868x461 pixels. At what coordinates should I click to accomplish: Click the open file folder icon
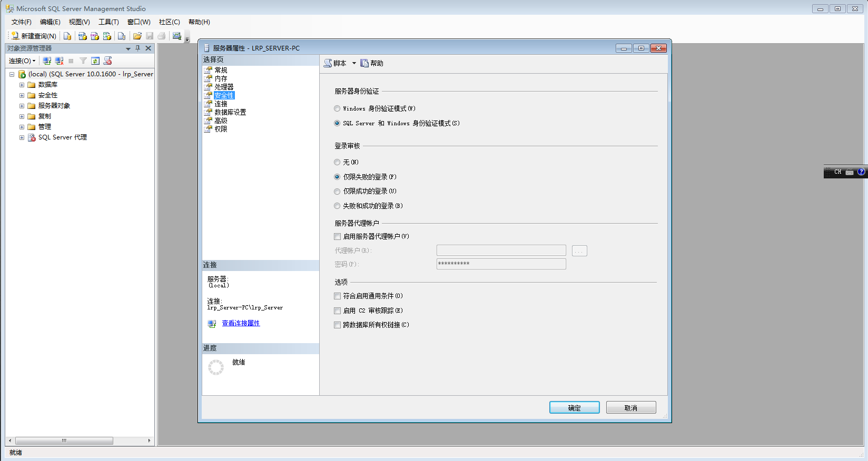tap(137, 36)
